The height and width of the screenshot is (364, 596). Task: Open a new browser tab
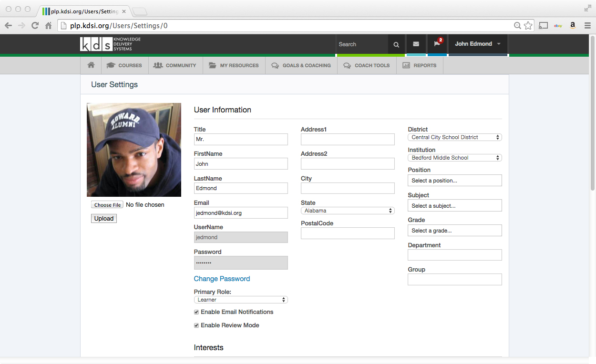(x=139, y=11)
